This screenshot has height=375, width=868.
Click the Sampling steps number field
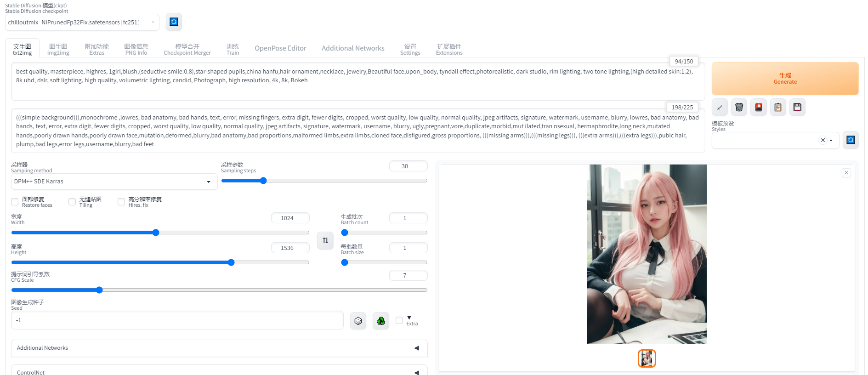click(408, 166)
